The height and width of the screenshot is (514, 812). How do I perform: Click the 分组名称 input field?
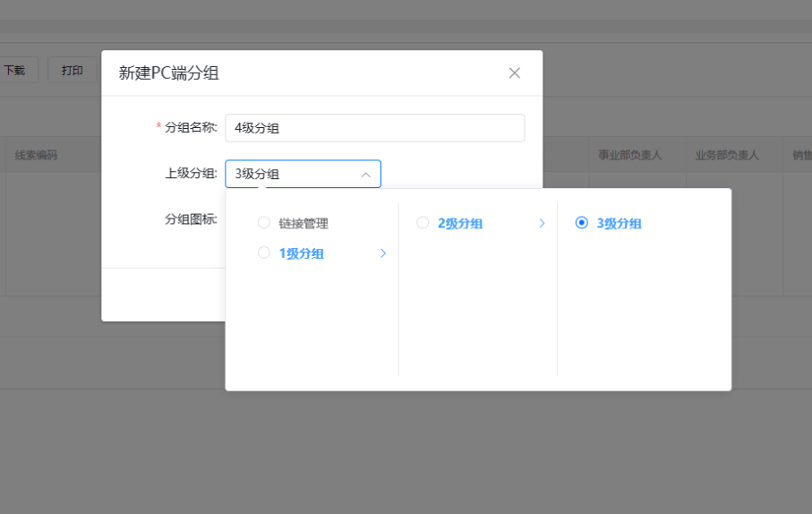click(x=374, y=128)
